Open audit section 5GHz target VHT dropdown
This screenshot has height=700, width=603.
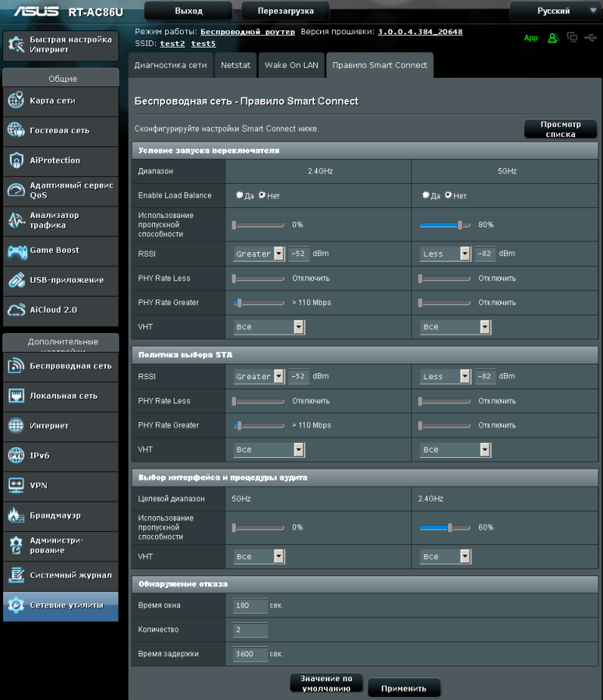[x=259, y=556]
